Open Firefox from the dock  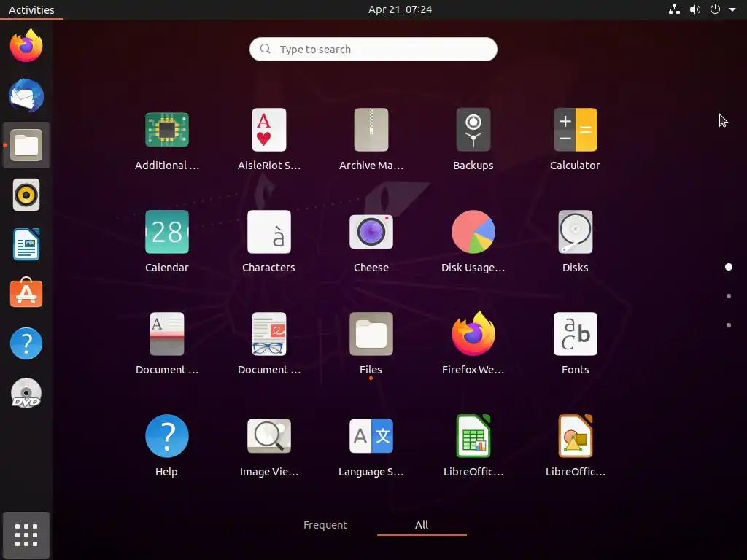[26, 46]
